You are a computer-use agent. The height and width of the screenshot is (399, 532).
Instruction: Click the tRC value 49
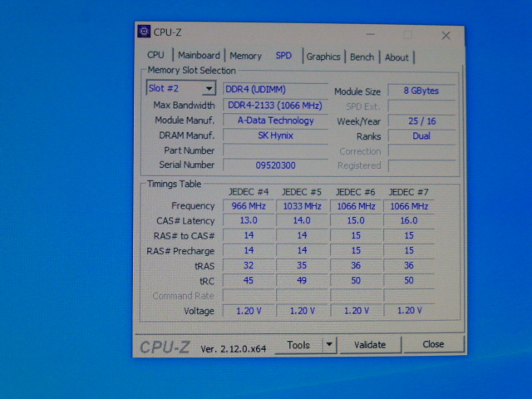[x=302, y=281]
